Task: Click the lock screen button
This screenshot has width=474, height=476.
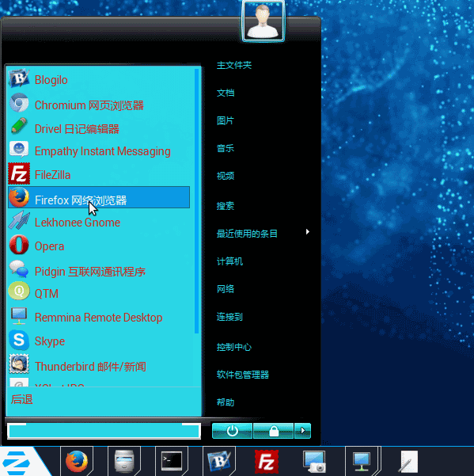Action: point(274,431)
